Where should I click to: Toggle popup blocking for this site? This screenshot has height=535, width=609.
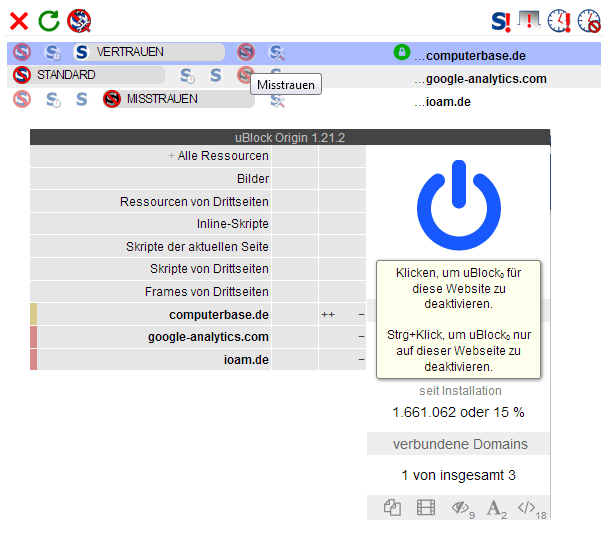[x=392, y=507]
